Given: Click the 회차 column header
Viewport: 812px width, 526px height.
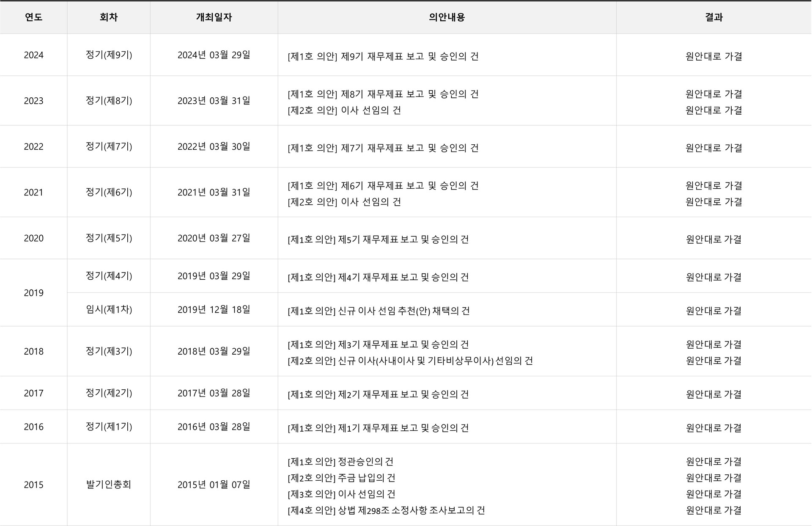Looking at the screenshot, I should click(109, 17).
